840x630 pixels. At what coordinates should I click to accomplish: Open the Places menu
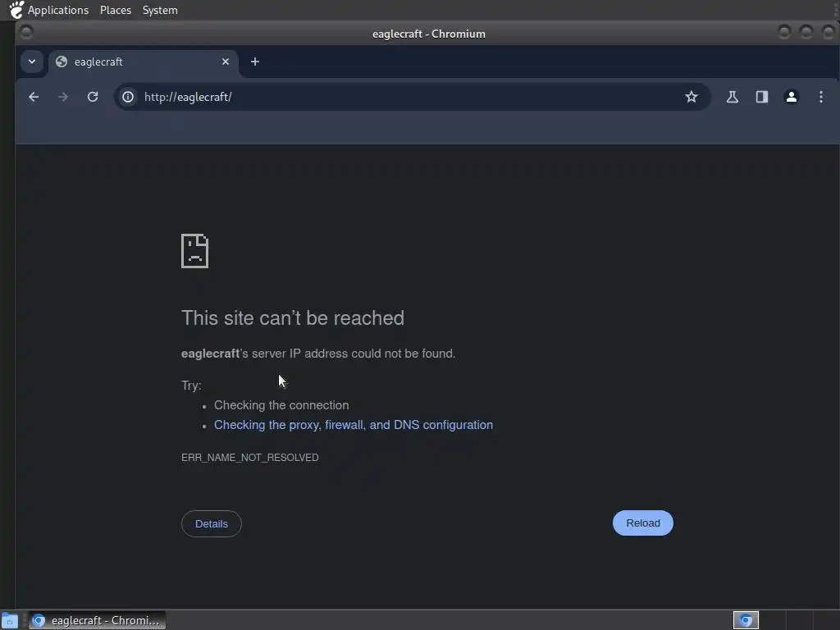116,10
